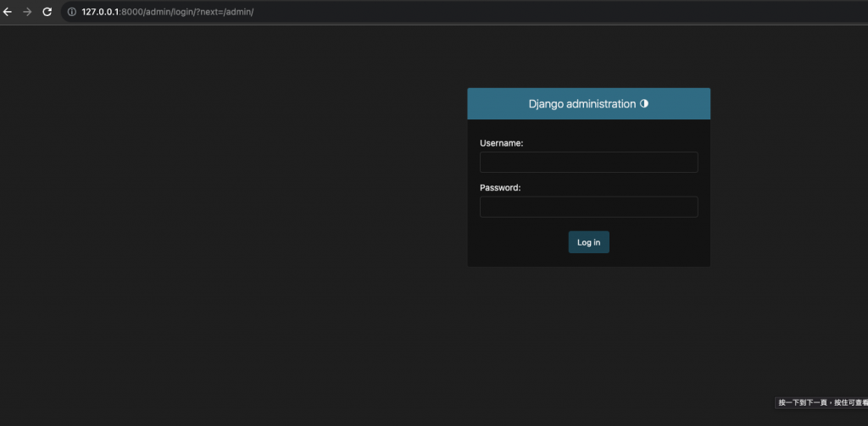
Task: Focus the Password input field
Action: point(588,207)
